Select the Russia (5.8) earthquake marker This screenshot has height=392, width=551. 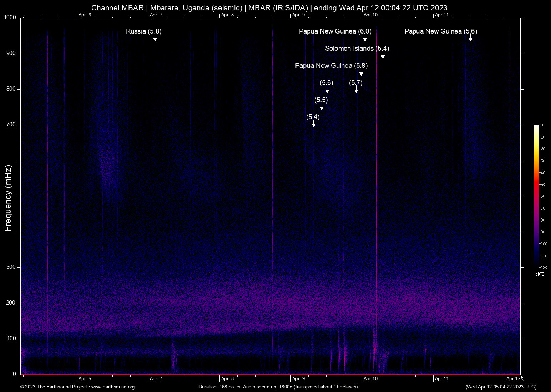143,31
